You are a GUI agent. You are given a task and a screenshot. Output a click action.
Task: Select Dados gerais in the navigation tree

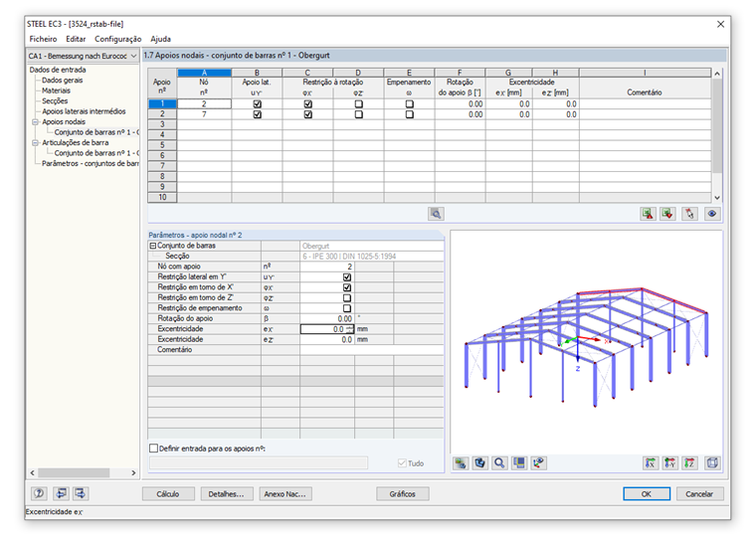[63, 81]
